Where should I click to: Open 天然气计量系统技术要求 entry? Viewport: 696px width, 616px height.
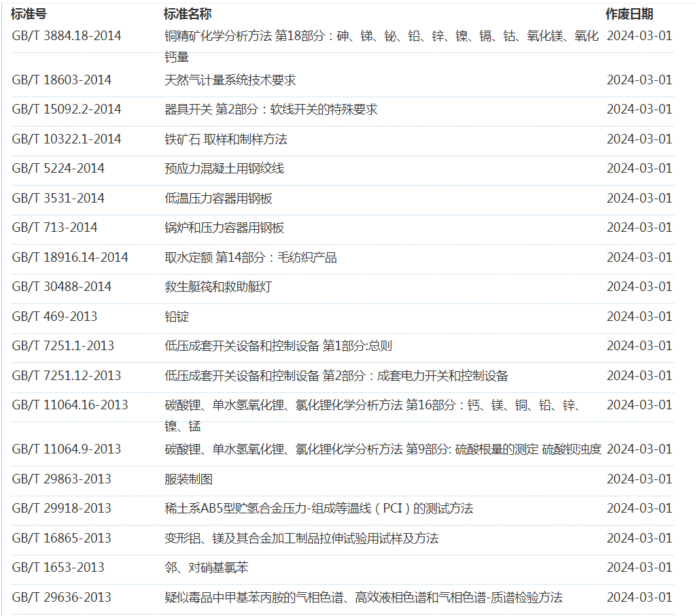[230, 80]
